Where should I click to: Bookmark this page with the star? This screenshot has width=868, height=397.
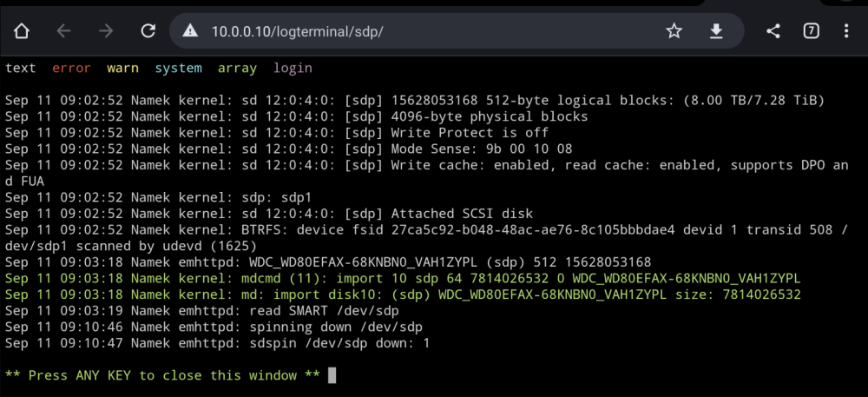[x=674, y=31]
